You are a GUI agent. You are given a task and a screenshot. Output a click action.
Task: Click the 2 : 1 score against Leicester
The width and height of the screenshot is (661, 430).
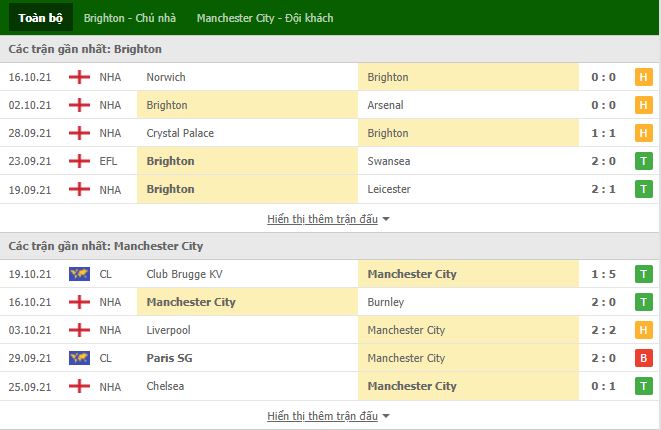pyautogui.click(x=603, y=189)
